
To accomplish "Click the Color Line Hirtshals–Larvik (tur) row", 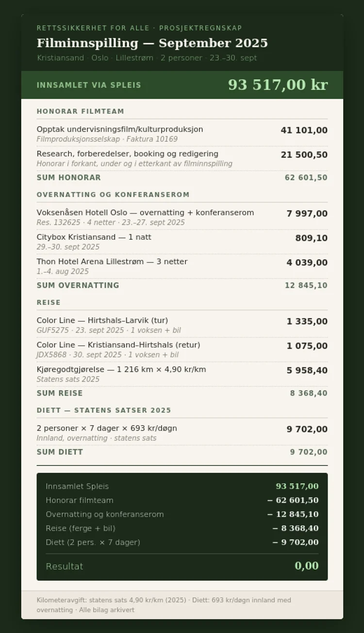I will click(182, 325).
